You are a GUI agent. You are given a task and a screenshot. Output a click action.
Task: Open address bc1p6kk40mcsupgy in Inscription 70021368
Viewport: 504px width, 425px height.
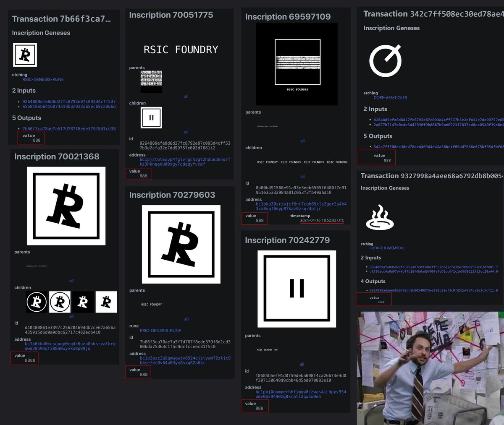coord(70,346)
